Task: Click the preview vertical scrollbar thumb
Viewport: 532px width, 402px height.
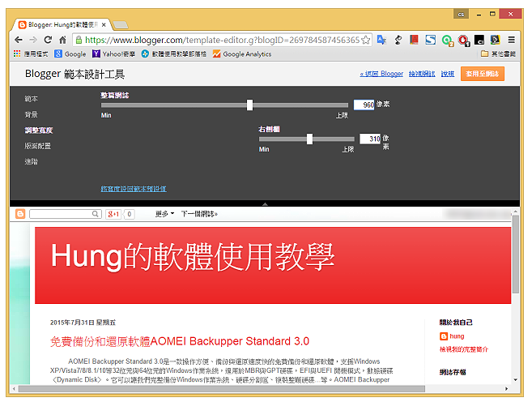Action: [x=516, y=254]
